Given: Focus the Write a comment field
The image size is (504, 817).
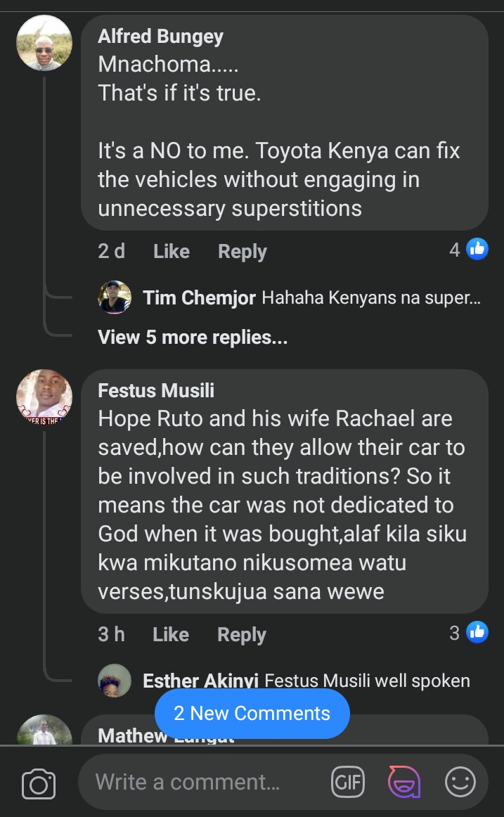Looking at the screenshot, I should coord(204,782).
